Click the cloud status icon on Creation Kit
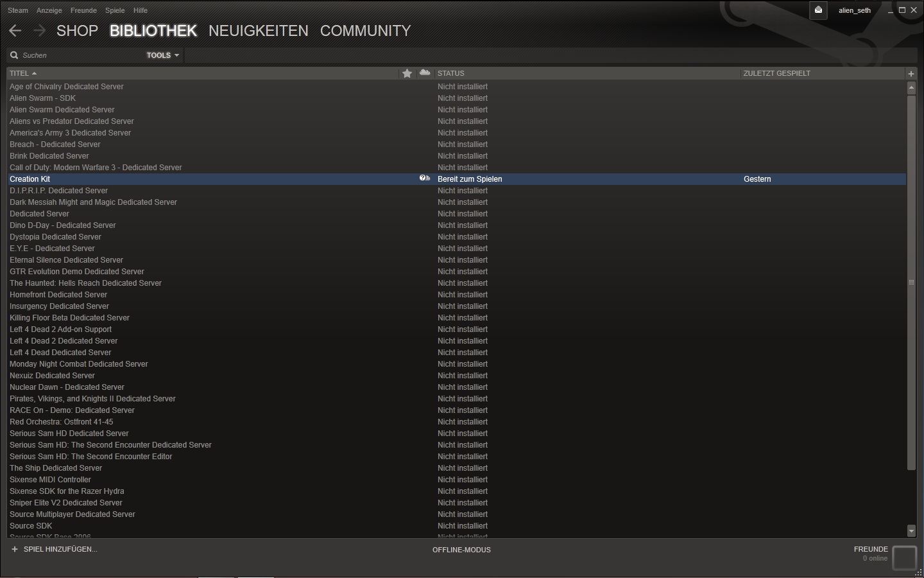Viewport: 924px width, 578px height. coord(425,179)
